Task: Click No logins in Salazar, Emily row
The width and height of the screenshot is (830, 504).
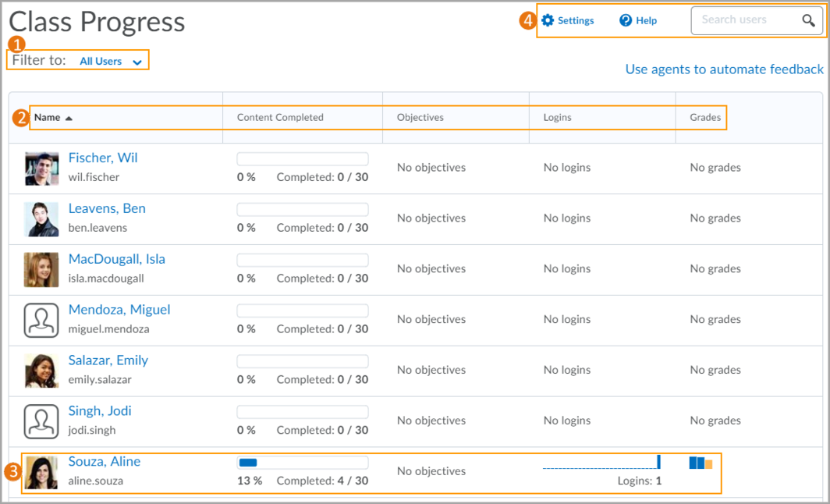Action: (x=567, y=370)
